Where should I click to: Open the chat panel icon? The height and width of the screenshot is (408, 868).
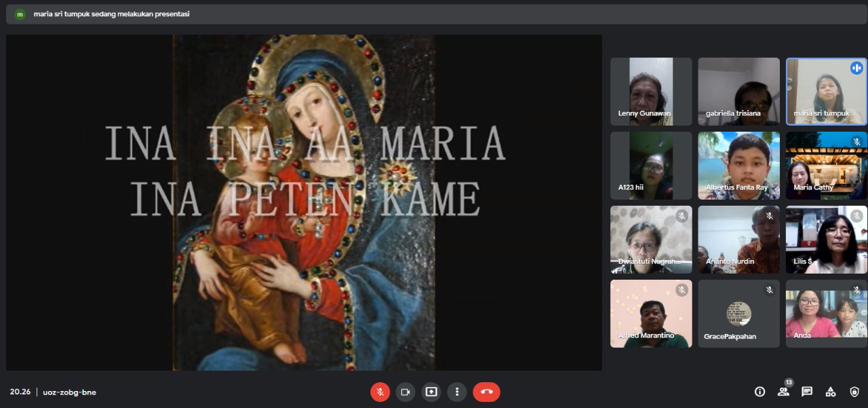(807, 392)
